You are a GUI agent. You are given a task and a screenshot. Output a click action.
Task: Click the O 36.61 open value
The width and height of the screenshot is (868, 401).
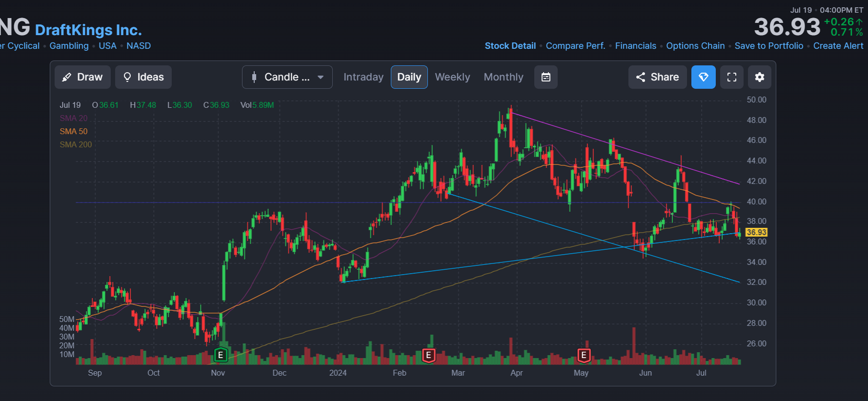tap(105, 105)
